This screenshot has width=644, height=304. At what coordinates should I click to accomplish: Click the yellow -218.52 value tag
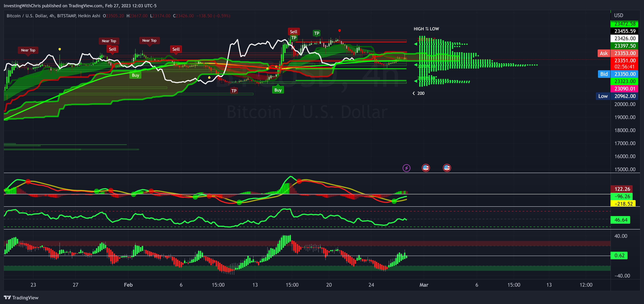pyautogui.click(x=623, y=204)
